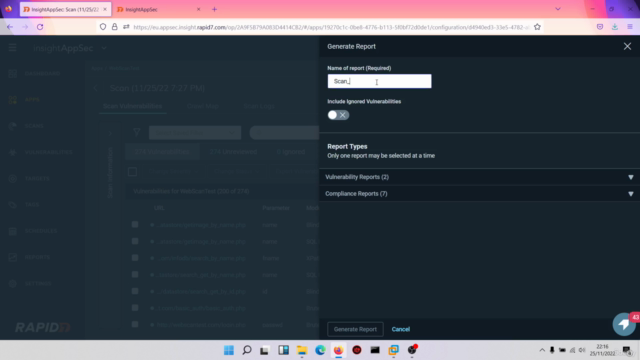Open Windows taskbar search
640x360 pixels.
247,350
